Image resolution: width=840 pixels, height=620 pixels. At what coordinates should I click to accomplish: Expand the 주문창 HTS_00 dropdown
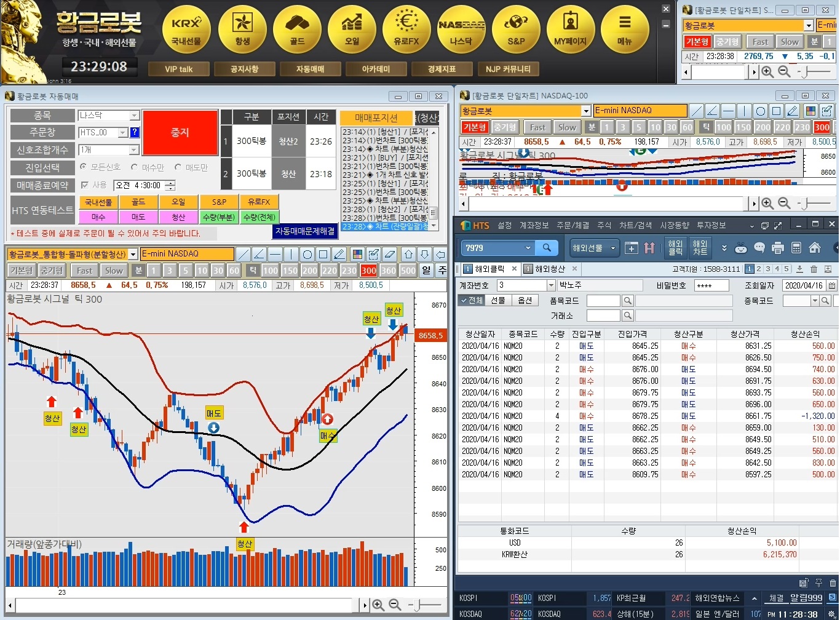123,132
